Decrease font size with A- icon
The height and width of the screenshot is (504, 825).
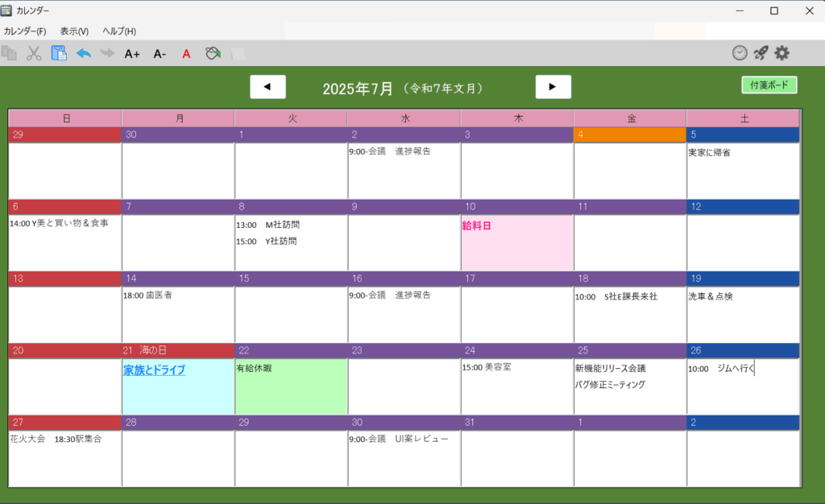point(160,54)
